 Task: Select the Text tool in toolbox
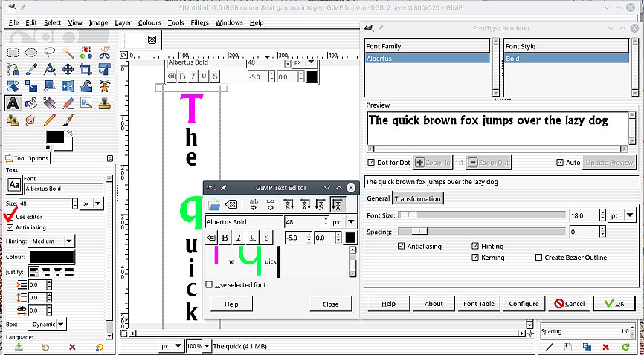13,103
